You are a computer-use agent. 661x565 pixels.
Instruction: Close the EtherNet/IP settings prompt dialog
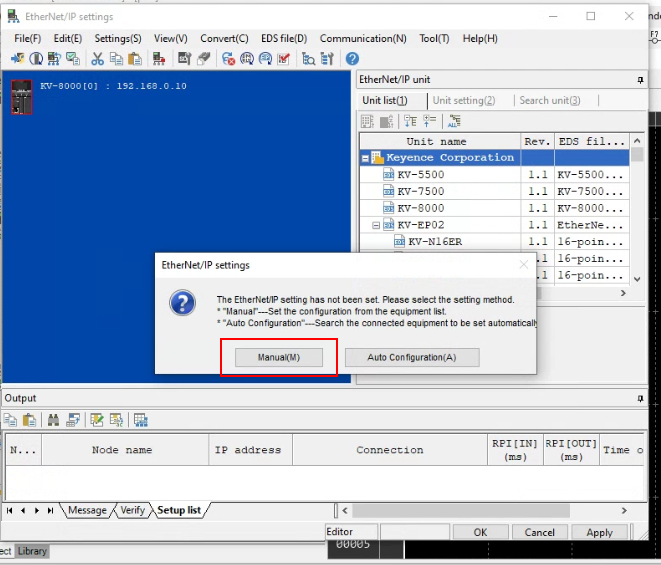point(524,265)
